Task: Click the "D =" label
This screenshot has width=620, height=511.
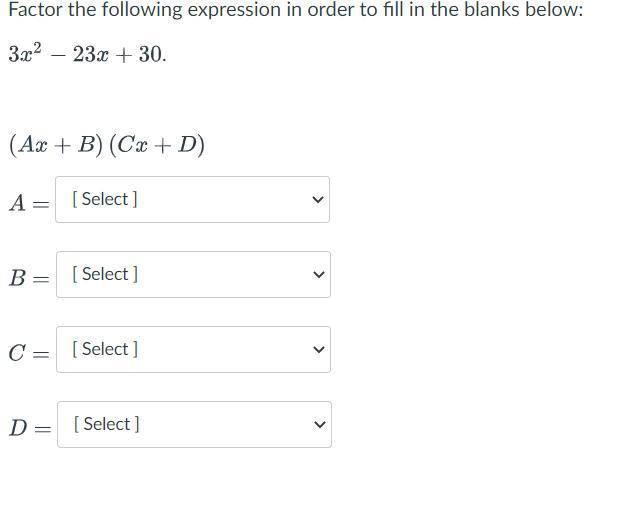Action: point(29,428)
